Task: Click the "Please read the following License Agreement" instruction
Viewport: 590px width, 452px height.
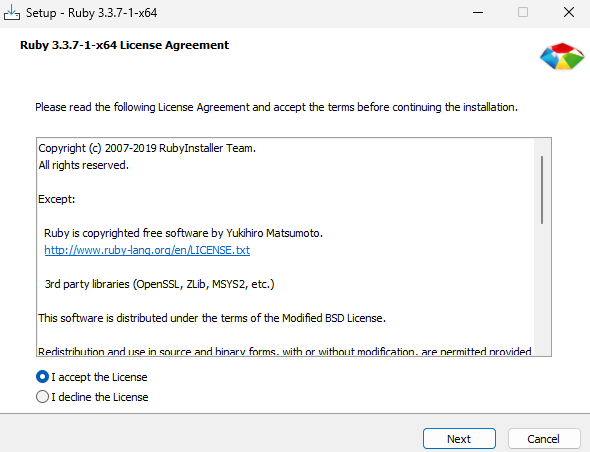Action: click(x=277, y=107)
